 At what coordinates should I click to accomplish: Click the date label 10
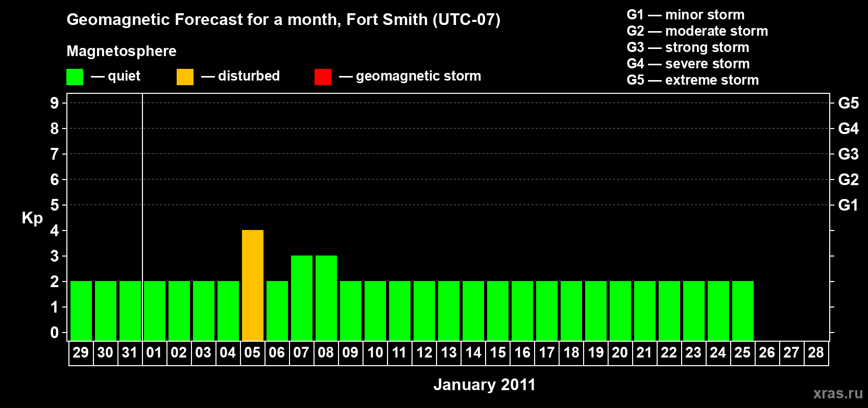tap(375, 352)
